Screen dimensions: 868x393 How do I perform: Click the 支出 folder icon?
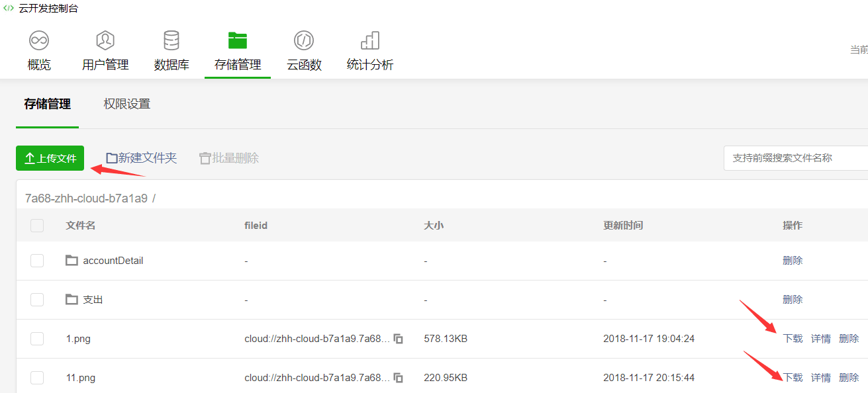click(72, 300)
